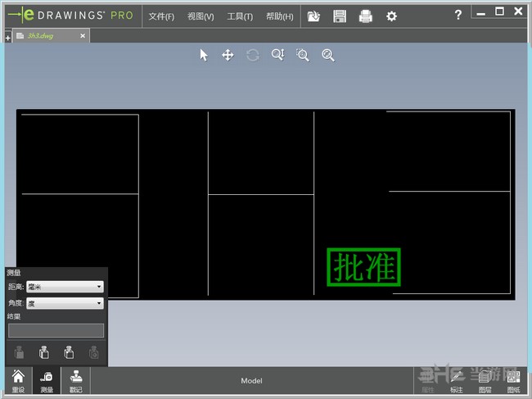Select the arrow pointer tool
This screenshot has width=532, height=399.
pos(204,55)
